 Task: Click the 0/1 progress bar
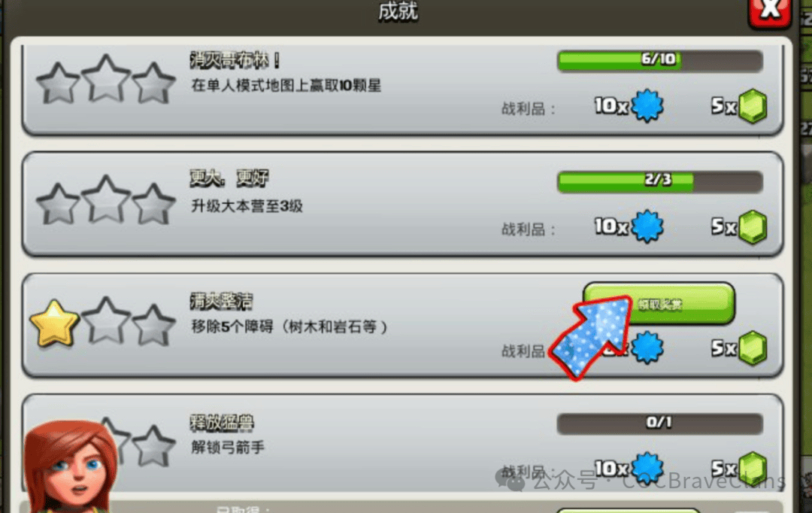[660, 423]
